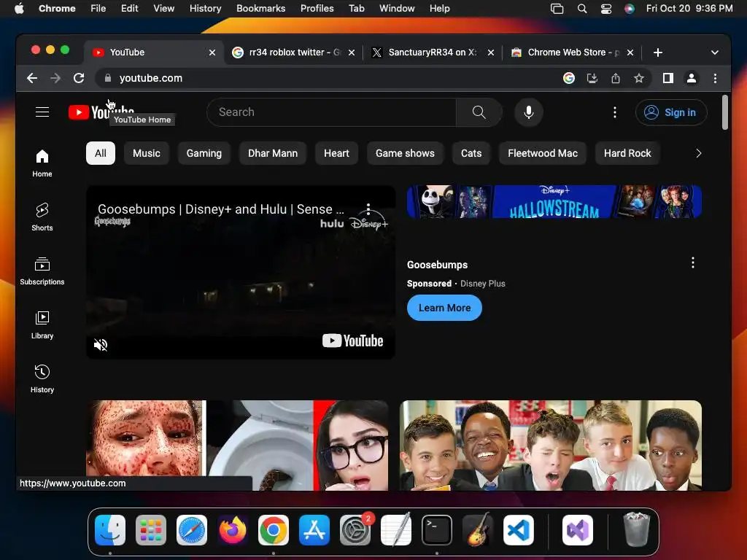Click the YouTube logo to go home
The height and width of the screenshot is (560, 747).
101,112
